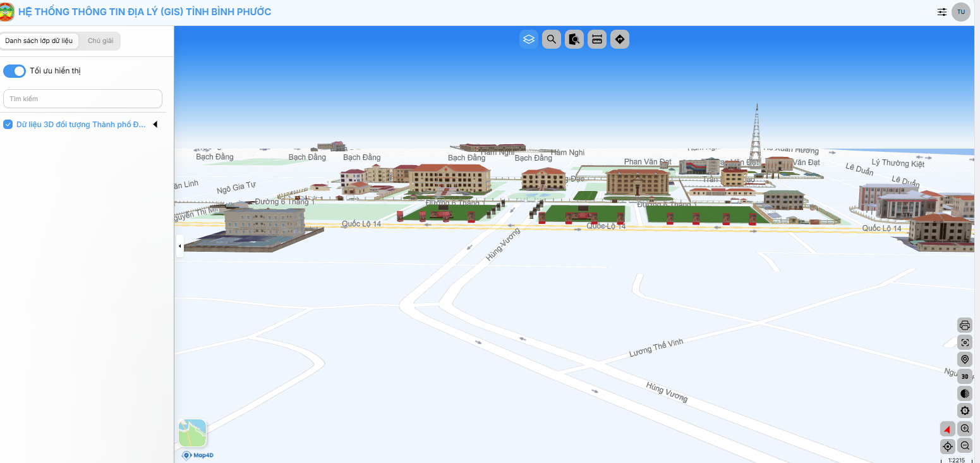
Task: Open the directions routing tool
Action: pos(619,39)
